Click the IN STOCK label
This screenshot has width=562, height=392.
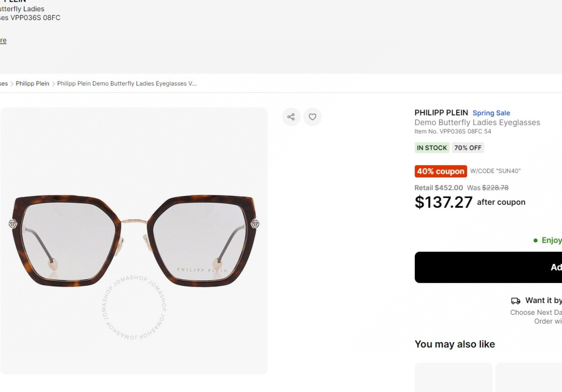tap(432, 148)
